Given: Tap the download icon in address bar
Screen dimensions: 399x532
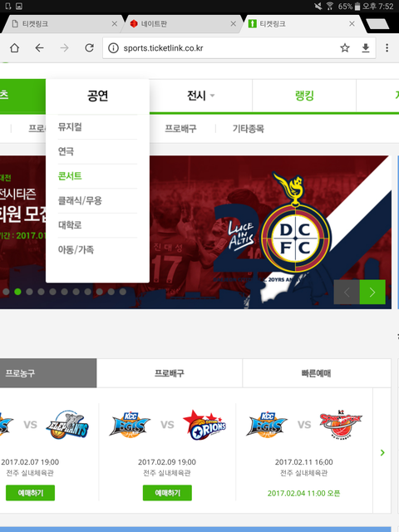Looking at the screenshot, I should (366, 48).
